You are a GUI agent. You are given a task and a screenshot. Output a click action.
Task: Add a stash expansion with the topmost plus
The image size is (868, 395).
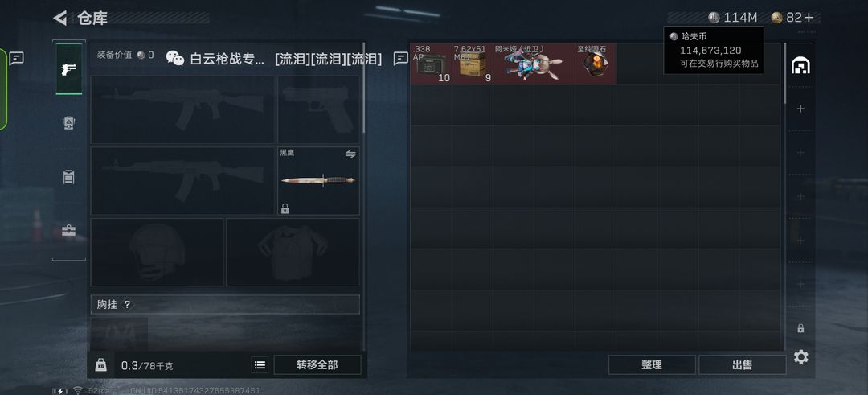[800, 109]
